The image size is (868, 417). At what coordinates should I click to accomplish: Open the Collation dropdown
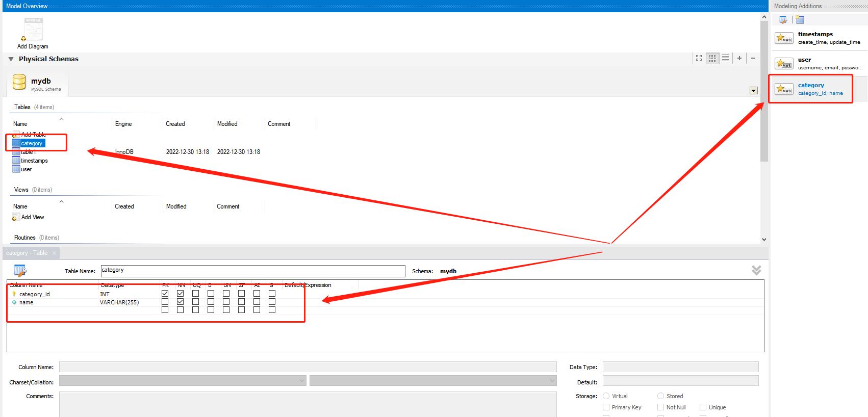pyautogui.click(x=433, y=381)
